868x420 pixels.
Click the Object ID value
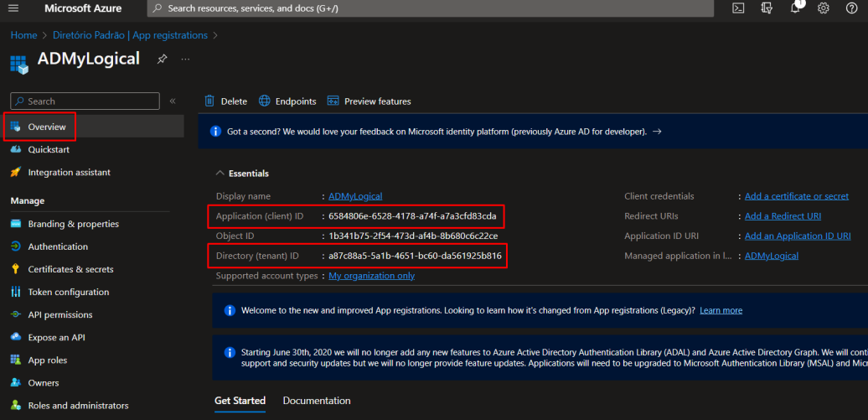[413, 236]
